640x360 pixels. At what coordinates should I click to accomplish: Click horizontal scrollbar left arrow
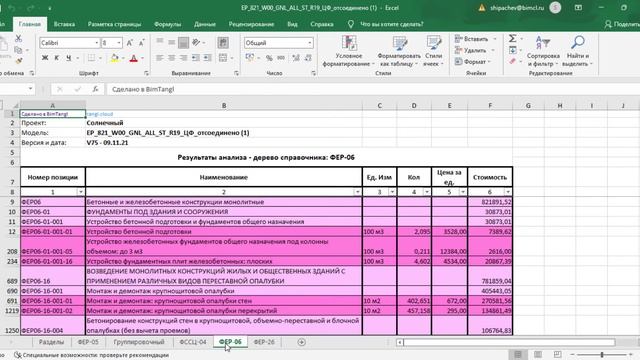click(x=400, y=342)
